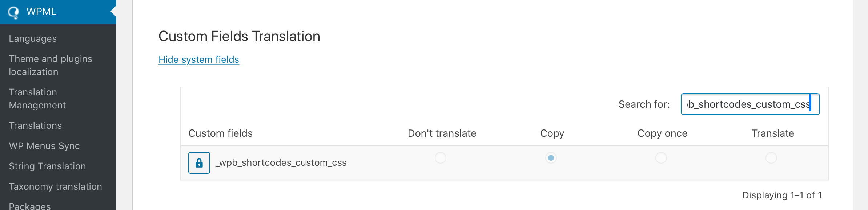Select the _wpb_shortcodes_custom_css field name
This screenshot has height=210, width=868.
(x=281, y=162)
